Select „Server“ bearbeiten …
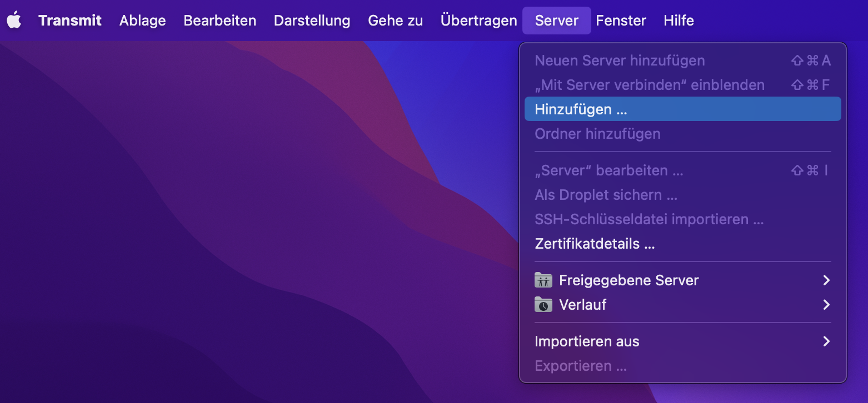This screenshot has width=868, height=403. (x=683, y=170)
